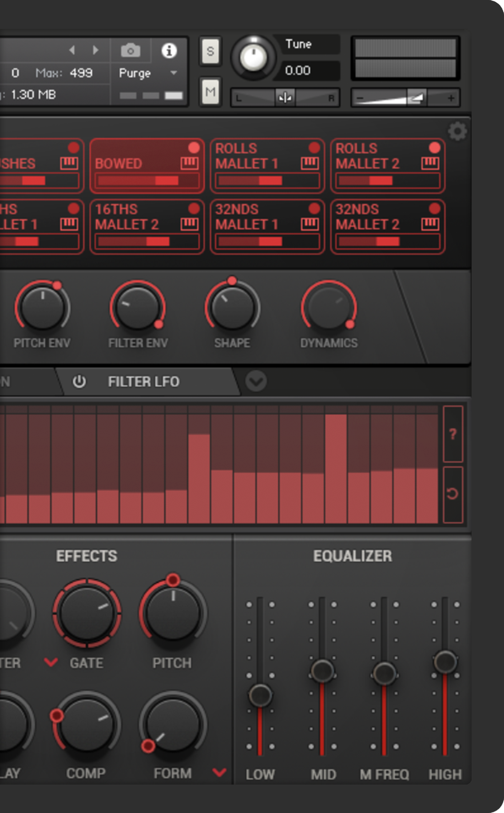Toggle the red dot on 32NDS MALLET 2

coord(435,208)
